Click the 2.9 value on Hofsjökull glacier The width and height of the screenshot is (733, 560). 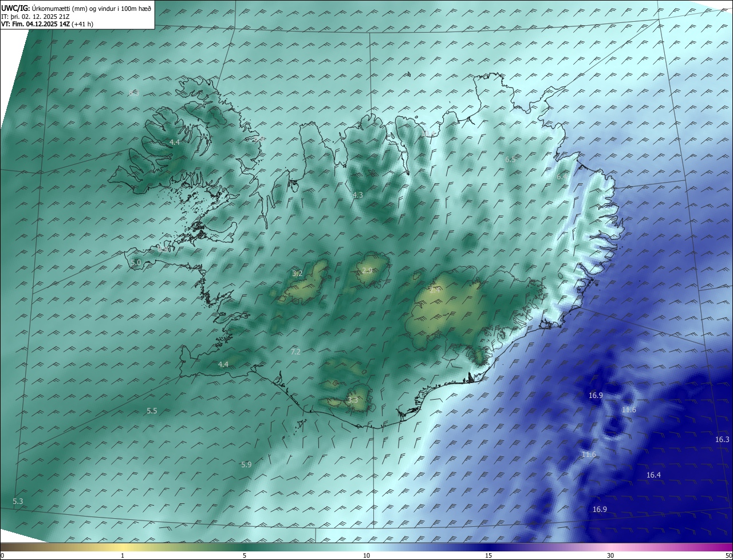click(367, 270)
